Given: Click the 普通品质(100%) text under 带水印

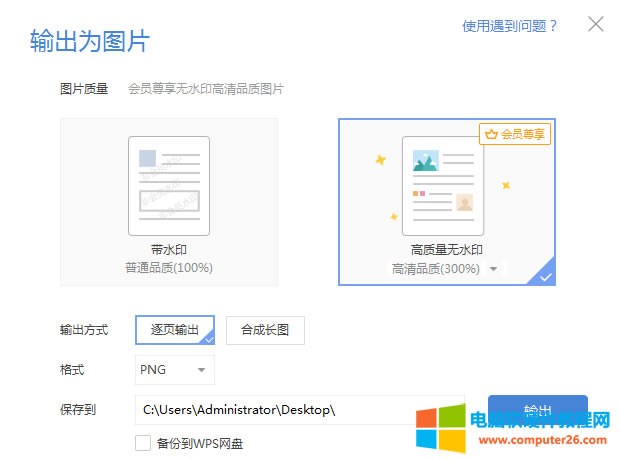Looking at the screenshot, I should tap(169, 268).
